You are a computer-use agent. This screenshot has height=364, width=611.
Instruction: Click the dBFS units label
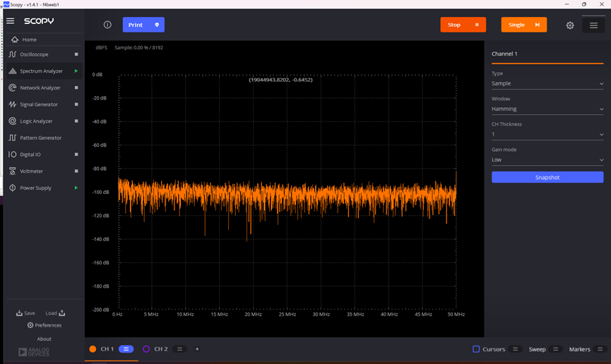(x=101, y=47)
